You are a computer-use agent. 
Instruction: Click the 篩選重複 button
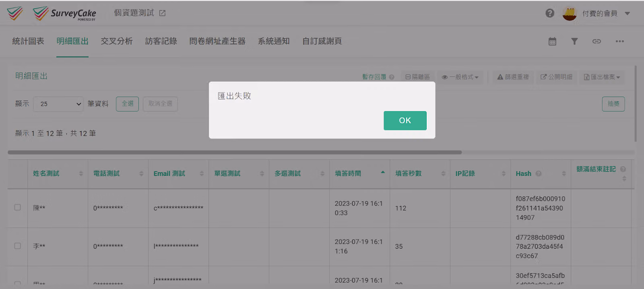click(513, 77)
